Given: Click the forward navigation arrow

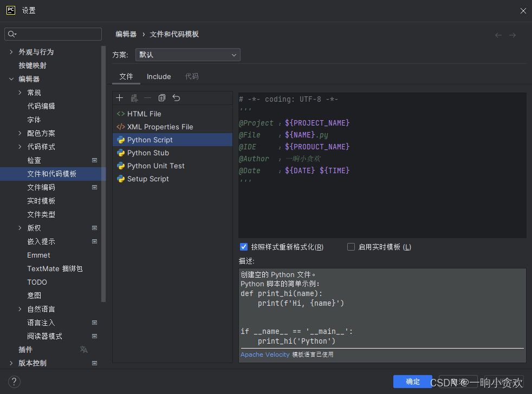Looking at the screenshot, I should tap(512, 35).
